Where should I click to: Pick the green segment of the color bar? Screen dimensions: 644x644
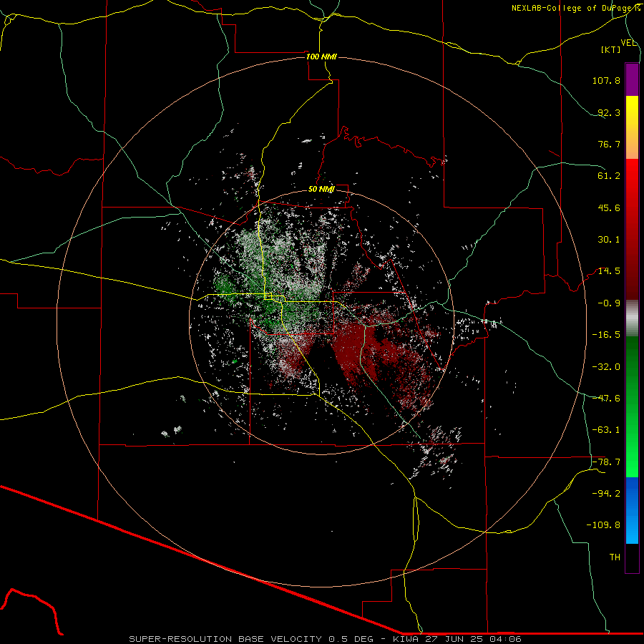tap(632, 406)
